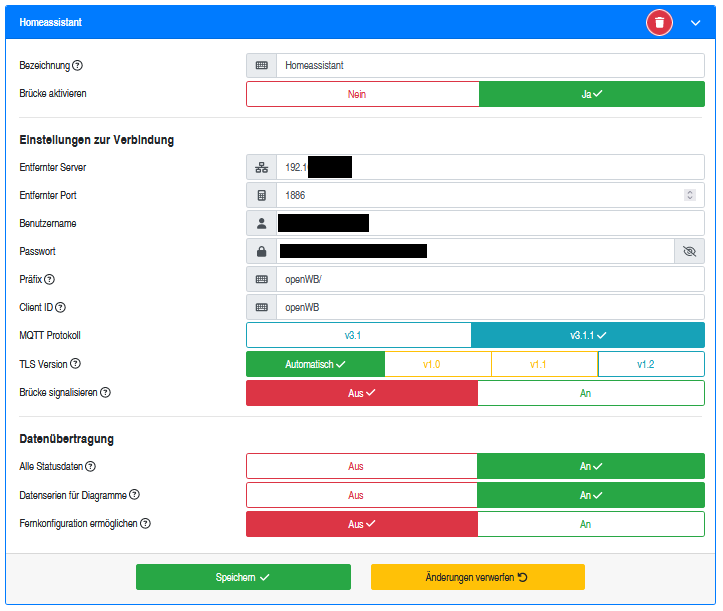The image size is (723, 611).
Task: Select TLS Version v1.1
Action: [x=545, y=364]
